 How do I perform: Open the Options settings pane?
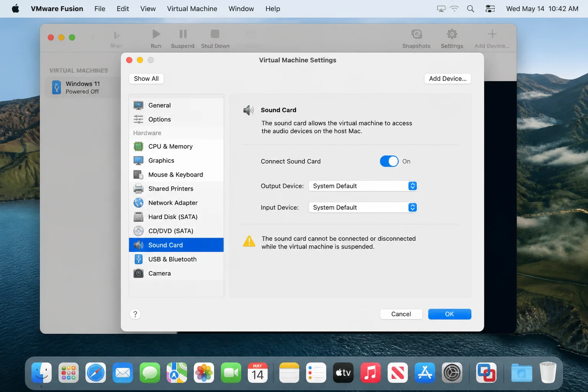(176, 119)
